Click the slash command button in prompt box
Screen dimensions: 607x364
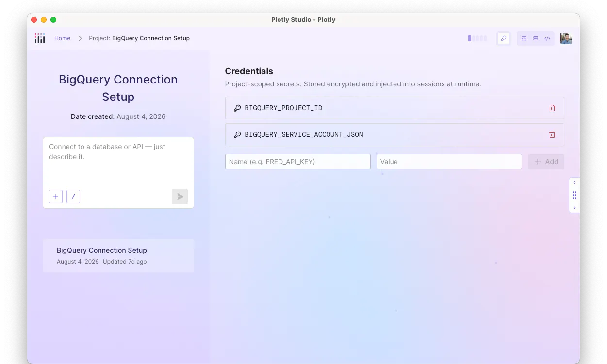tap(73, 197)
